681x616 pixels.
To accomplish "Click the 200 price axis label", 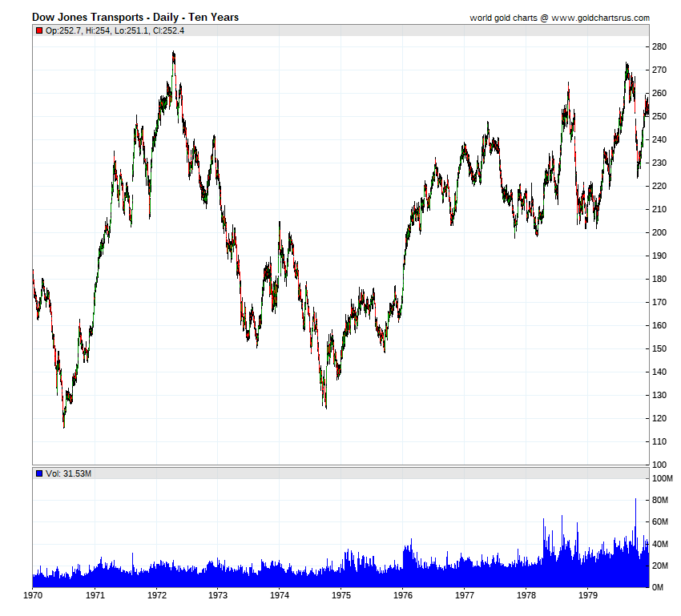I will [x=659, y=232].
